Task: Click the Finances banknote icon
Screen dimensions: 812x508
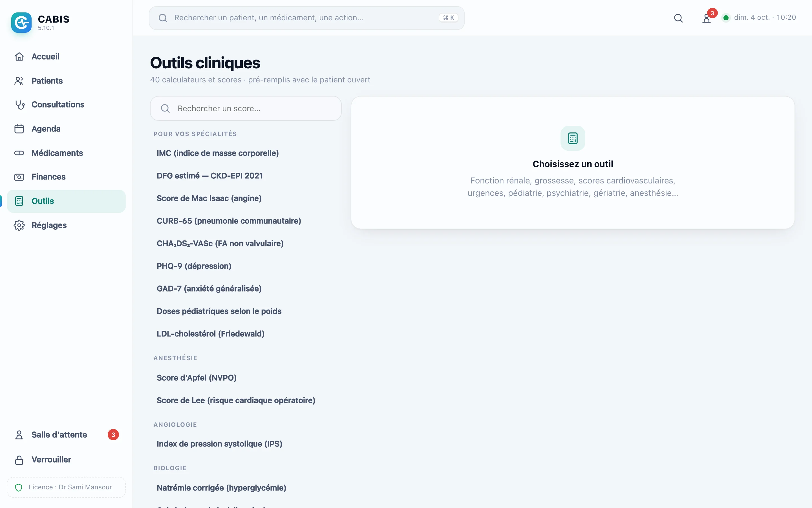Action: tap(19, 177)
